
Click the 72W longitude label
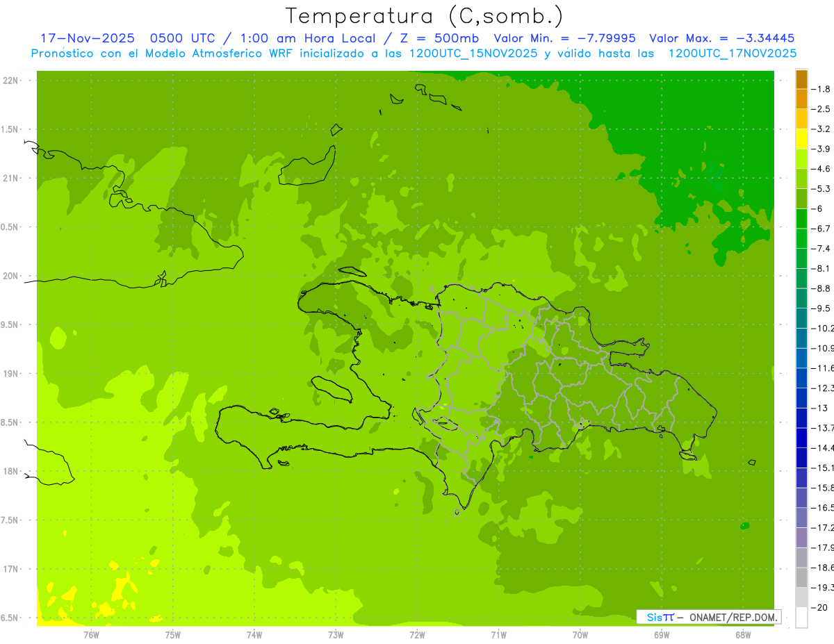(x=417, y=634)
